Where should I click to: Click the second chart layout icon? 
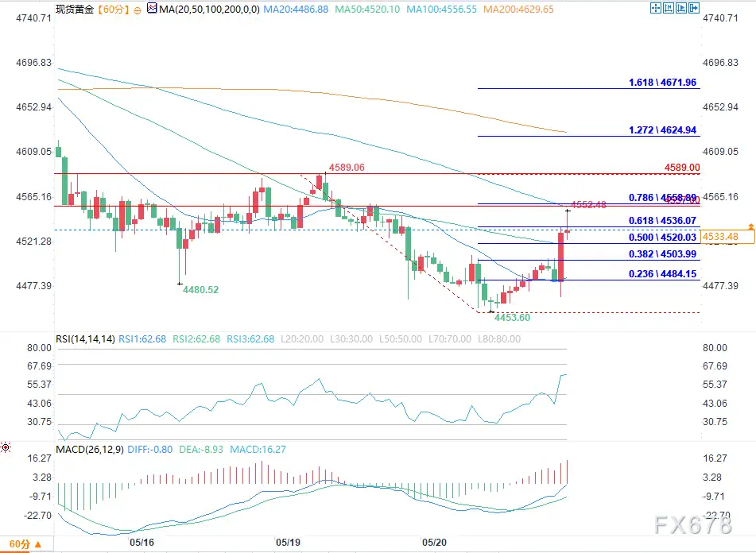[x=669, y=8]
